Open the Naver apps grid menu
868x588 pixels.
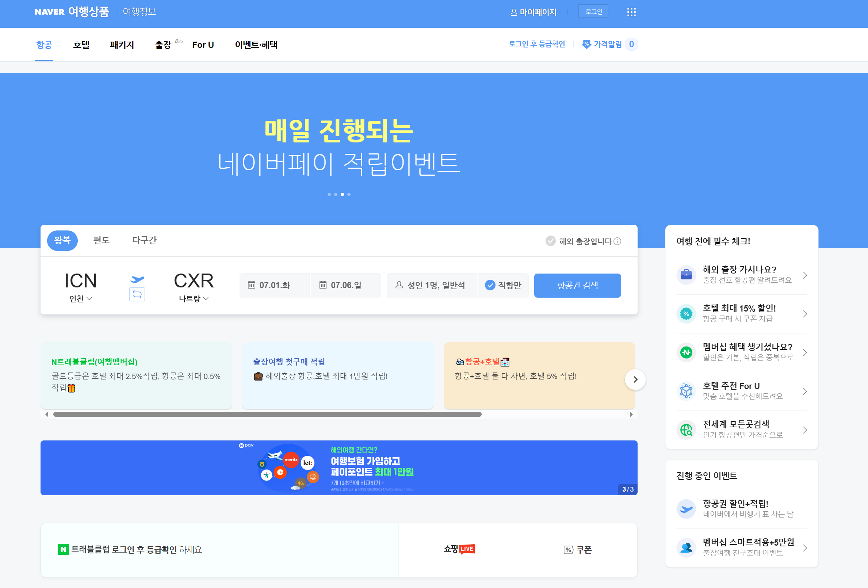coord(631,12)
